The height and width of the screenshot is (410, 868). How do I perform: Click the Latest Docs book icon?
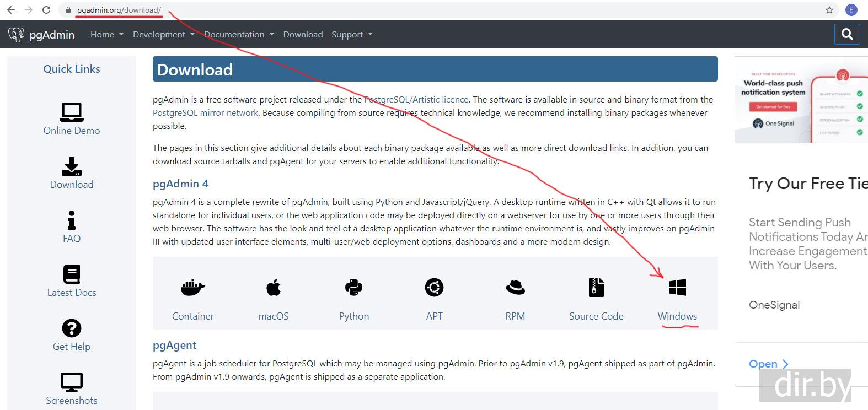click(72, 274)
